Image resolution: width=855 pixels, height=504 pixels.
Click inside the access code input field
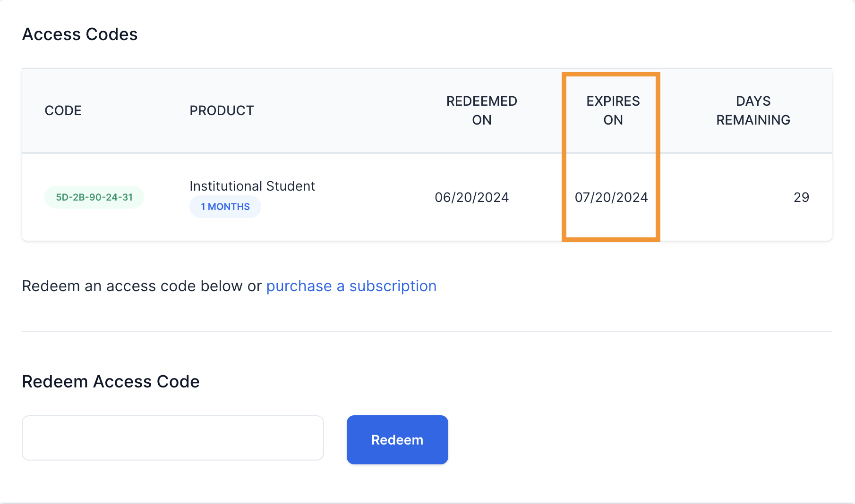173,438
